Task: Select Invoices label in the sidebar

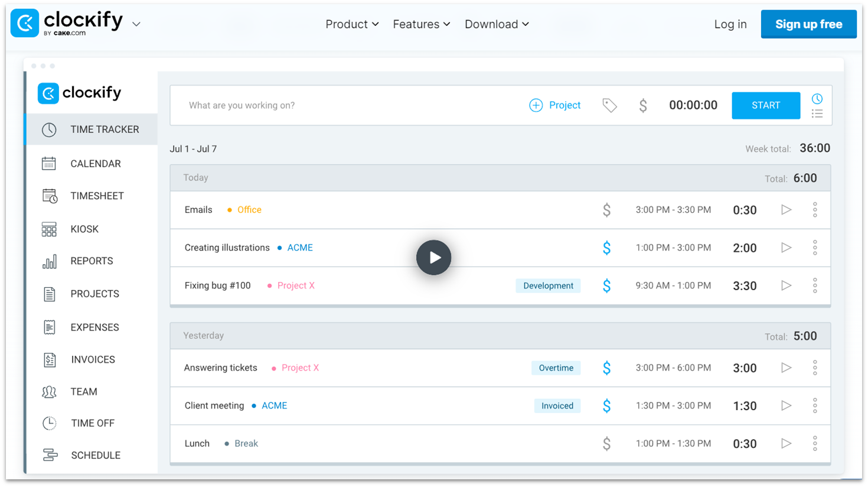Action: point(93,359)
